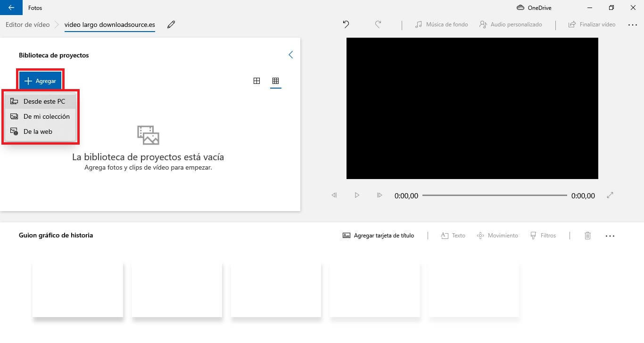Open Audio personalizado
The image size is (644, 343).
coord(511,24)
